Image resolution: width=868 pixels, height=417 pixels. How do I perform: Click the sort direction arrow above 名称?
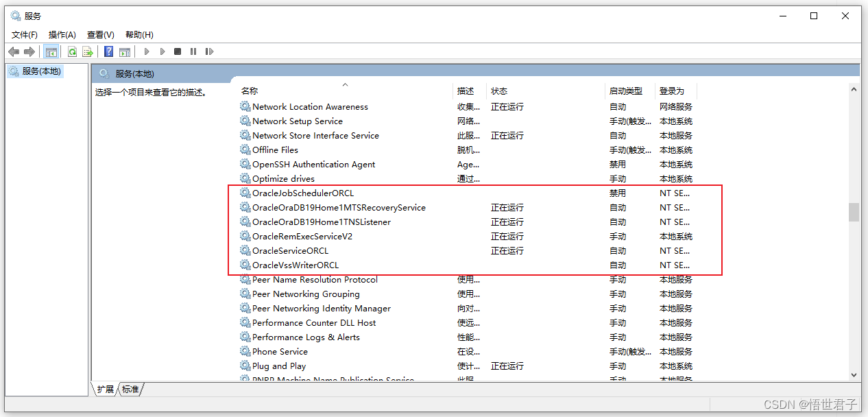pos(345,84)
